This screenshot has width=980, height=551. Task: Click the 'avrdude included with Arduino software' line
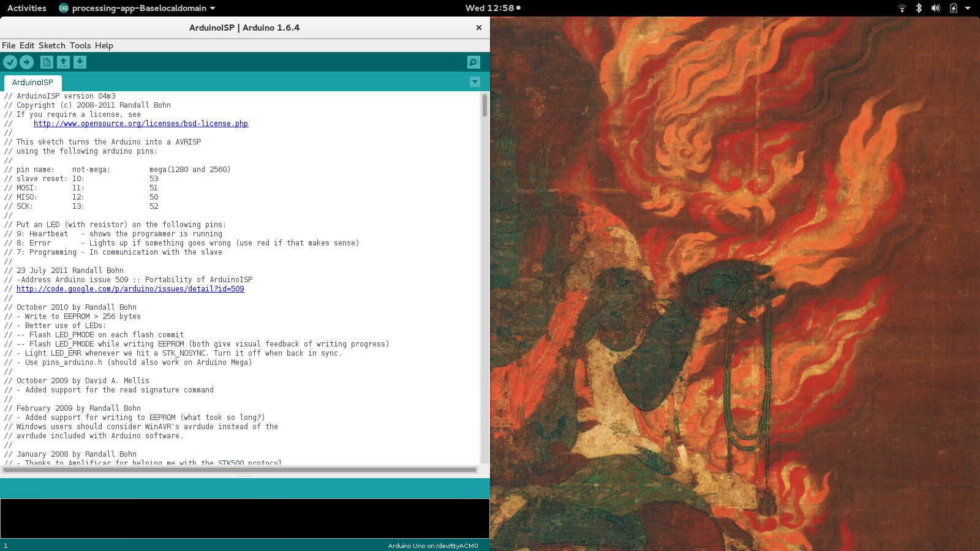pos(94,436)
